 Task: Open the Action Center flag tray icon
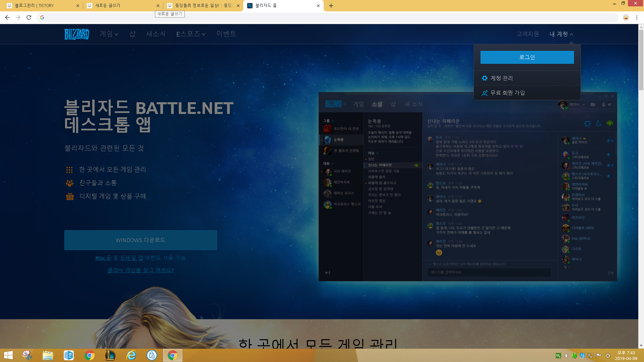tap(599, 356)
